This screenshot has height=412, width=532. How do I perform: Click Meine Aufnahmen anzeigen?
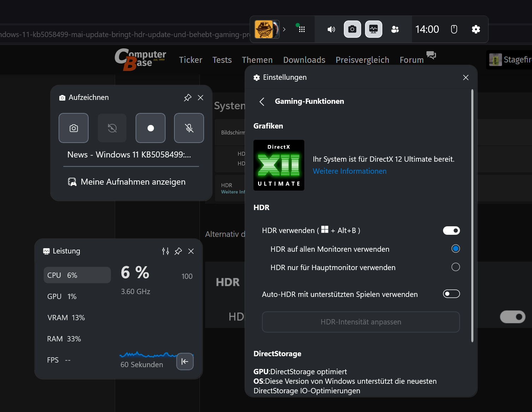133,181
